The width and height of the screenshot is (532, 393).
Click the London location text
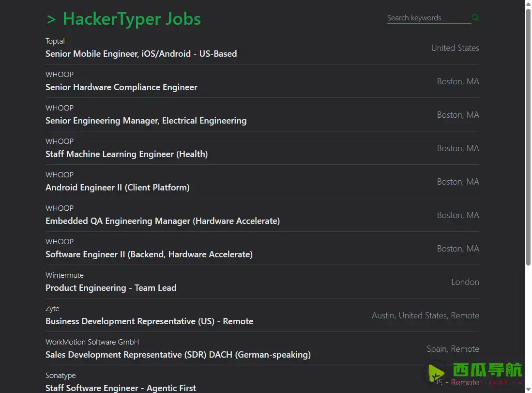pyautogui.click(x=465, y=282)
